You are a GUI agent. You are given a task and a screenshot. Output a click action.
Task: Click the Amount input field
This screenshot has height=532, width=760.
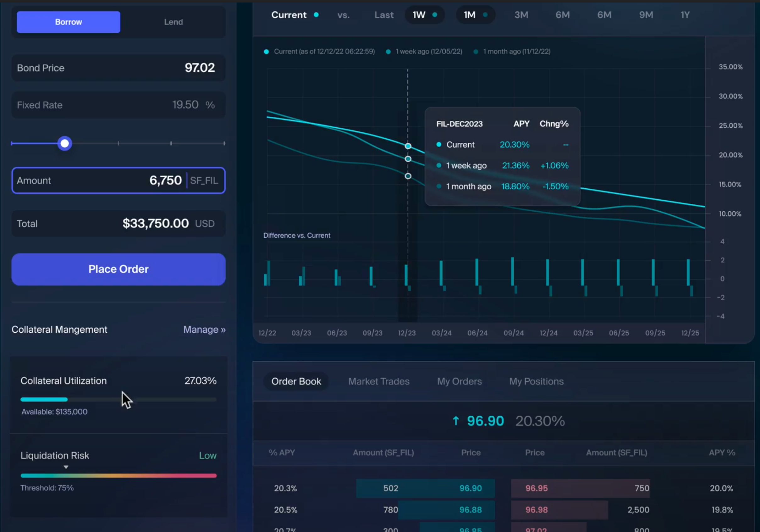click(99, 180)
